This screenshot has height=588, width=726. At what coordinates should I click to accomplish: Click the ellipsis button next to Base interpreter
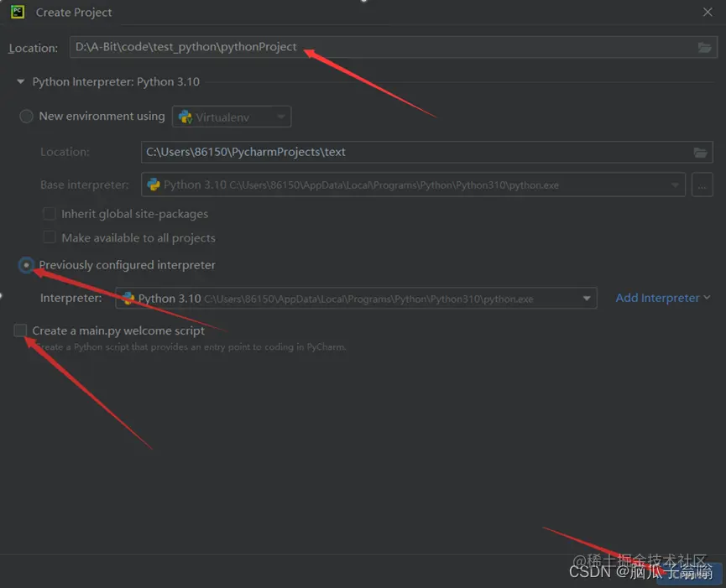tap(702, 185)
